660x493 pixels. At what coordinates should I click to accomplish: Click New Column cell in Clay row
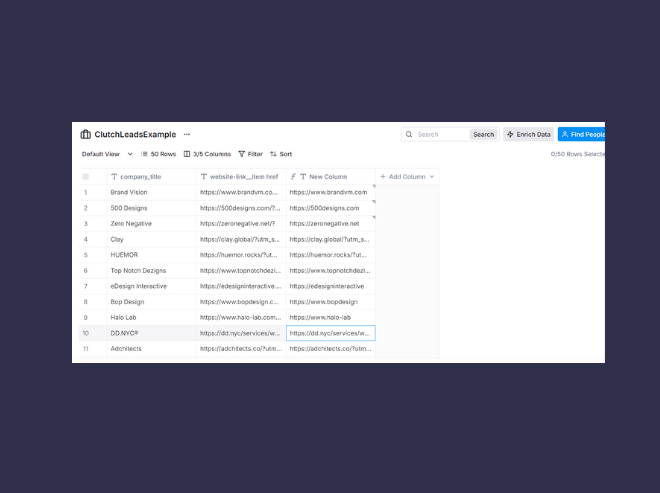331,239
